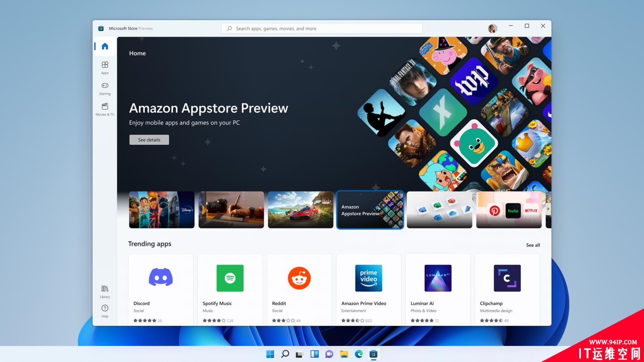Click the Home page heading
The height and width of the screenshot is (362, 644).
[137, 53]
